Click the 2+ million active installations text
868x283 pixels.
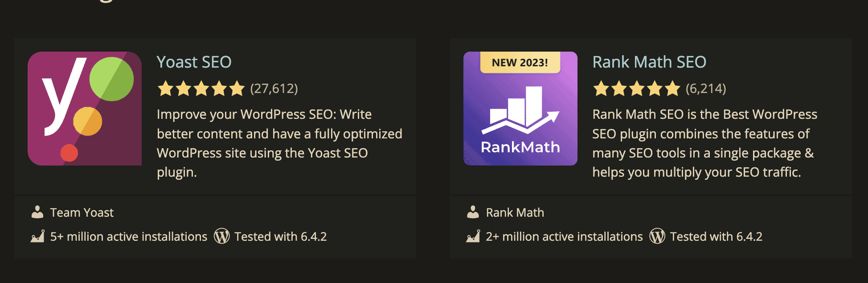565,236
